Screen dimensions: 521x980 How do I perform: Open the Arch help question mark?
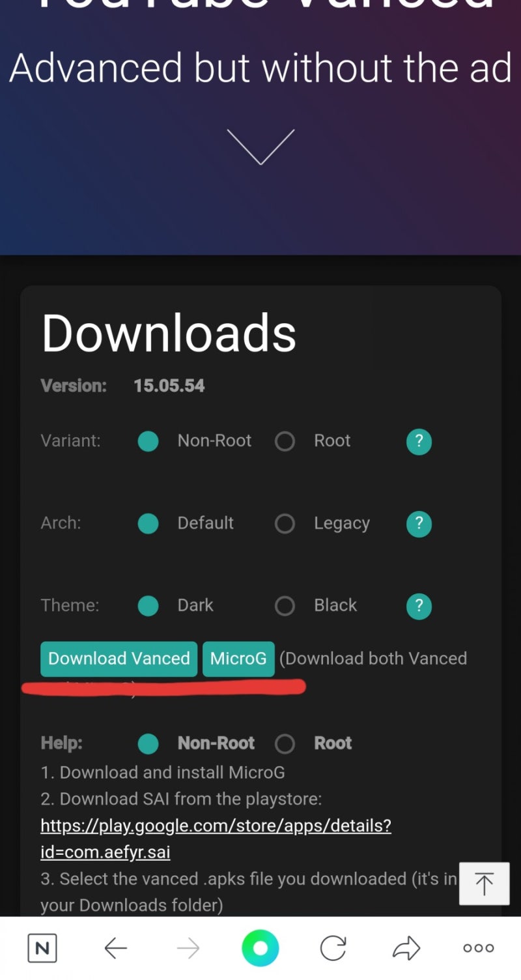419,524
